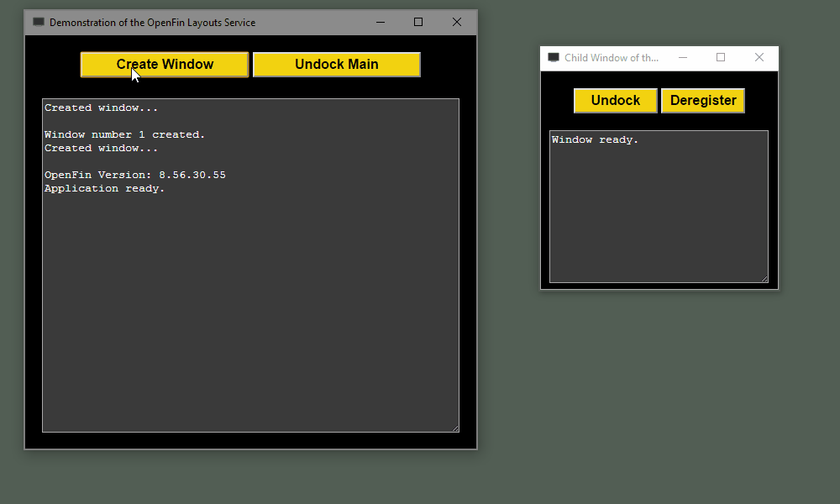Close the Child Window
Screen dimensions: 840x504
759,57
